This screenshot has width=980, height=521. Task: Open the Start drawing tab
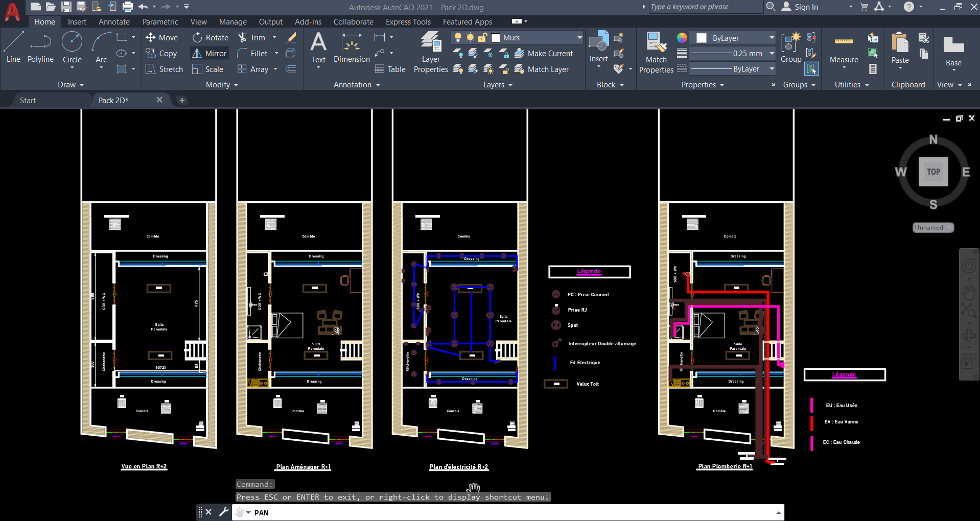(x=28, y=101)
